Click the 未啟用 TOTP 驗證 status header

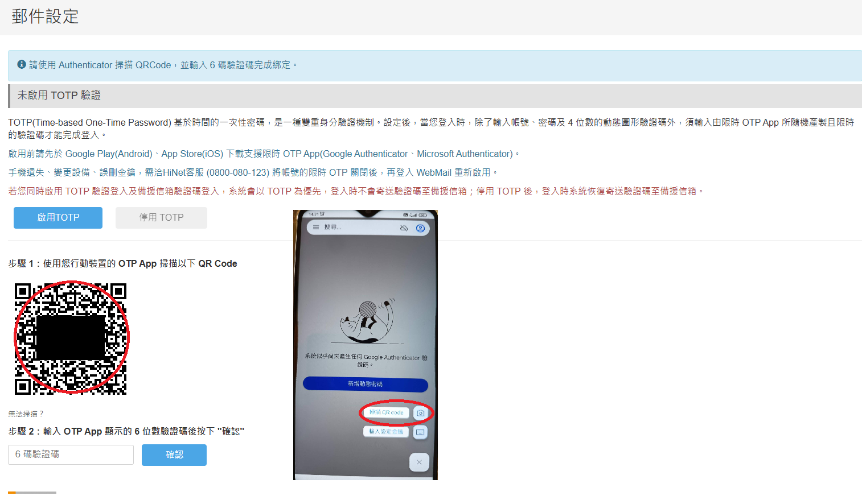click(x=59, y=96)
